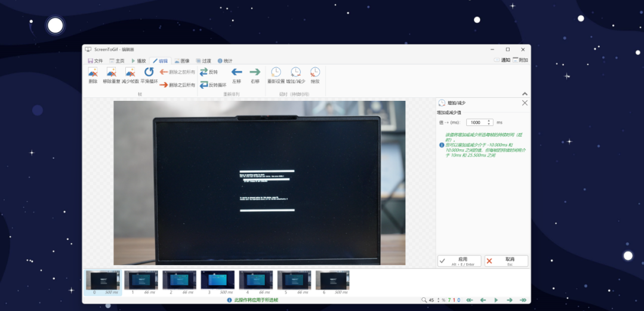
Task: Open the 文件 tab
Action: tap(95, 61)
